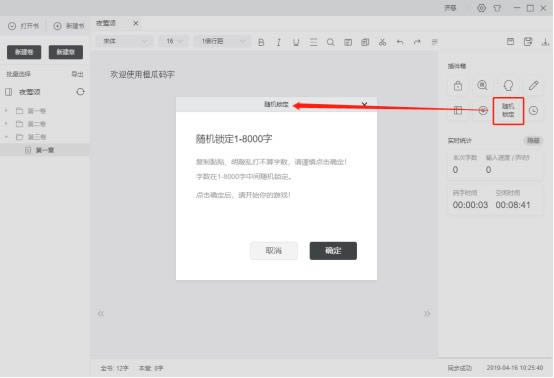Screen dimensions: 554x378
Task: Hide the real-time statistics panel
Action: (x=533, y=141)
